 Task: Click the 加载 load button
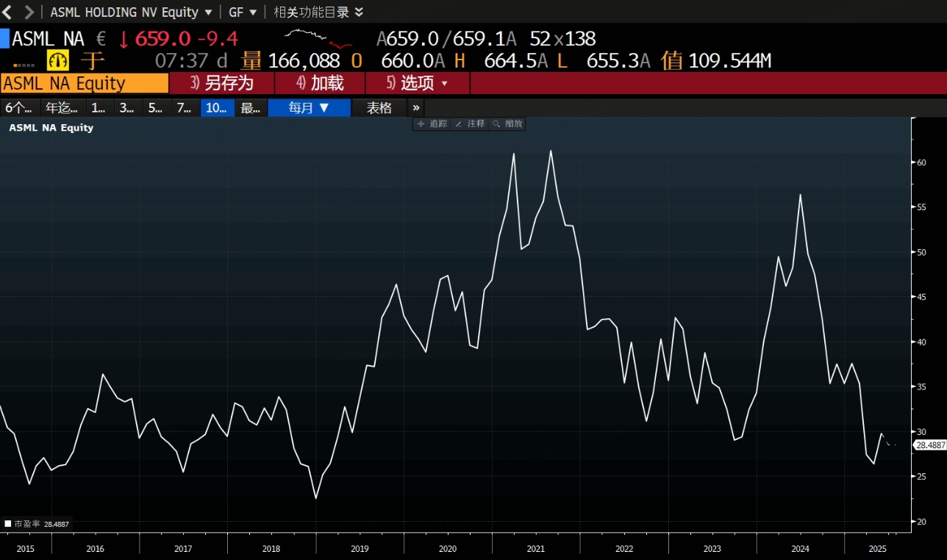tap(320, 83)
